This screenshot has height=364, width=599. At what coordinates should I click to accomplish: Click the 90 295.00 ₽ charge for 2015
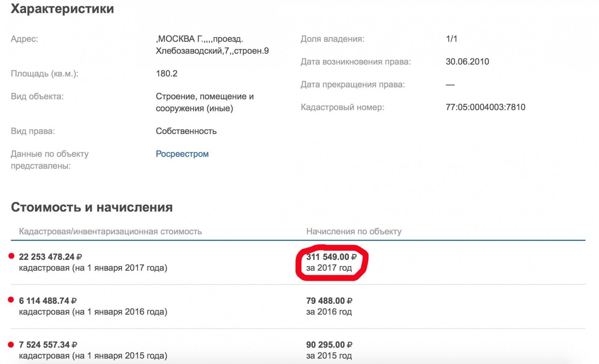tap(329, 345)
